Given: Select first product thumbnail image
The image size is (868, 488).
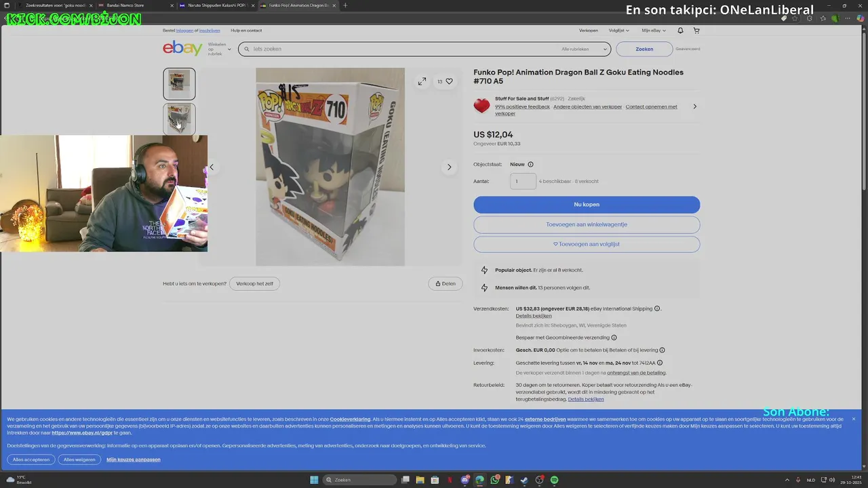Looking at the screenshot, I should [x=179, y=84].
